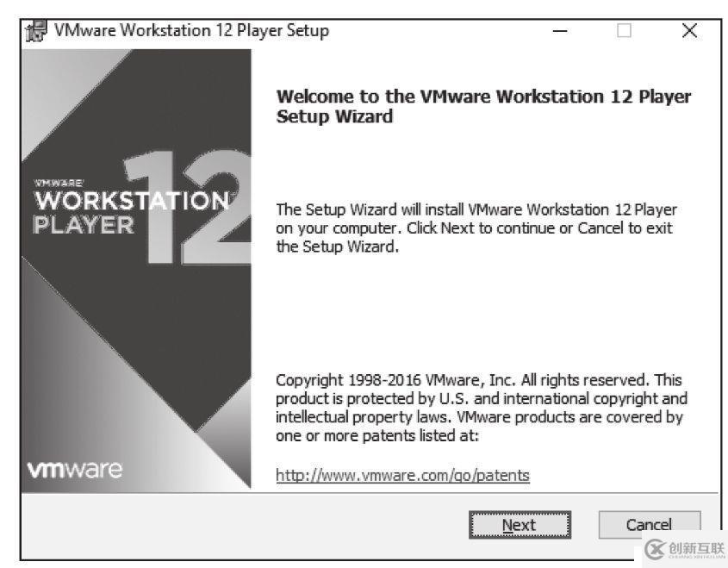This screenshot has width=728, height=568.
Task: Click the "Welcome to the VMware Workstation 12 Player" heading
Action: 483,106
